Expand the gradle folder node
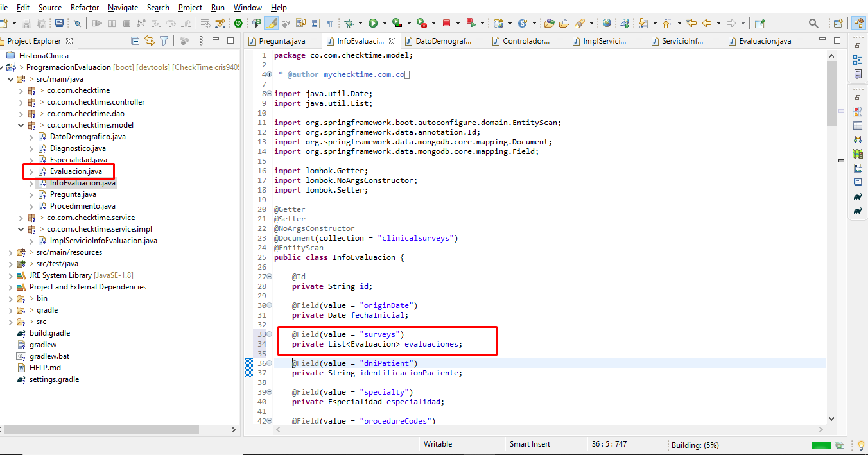Image resolution: width=868 pixels, height=455 pixels. click(x=10, y=310)
